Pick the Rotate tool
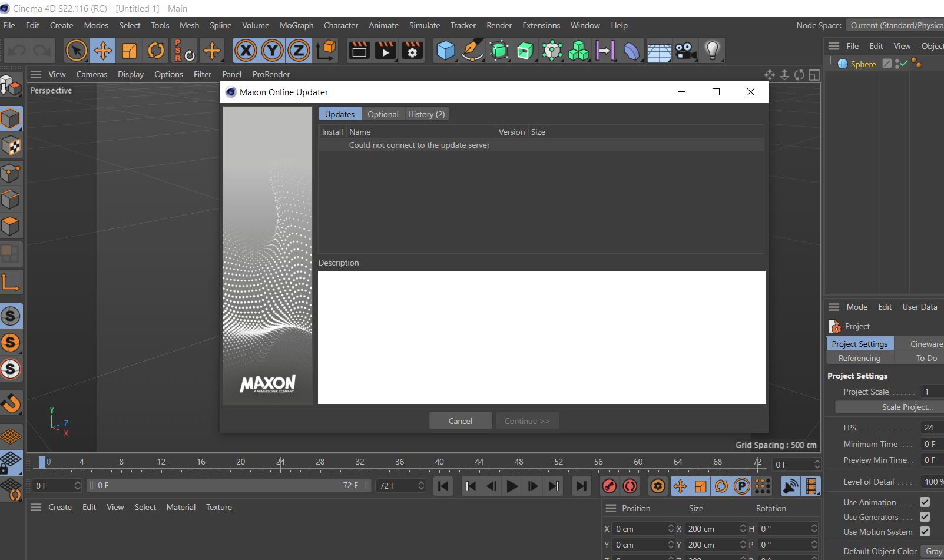Image resolution: width=944 pixels, height=560 pixels. (155, 51)
